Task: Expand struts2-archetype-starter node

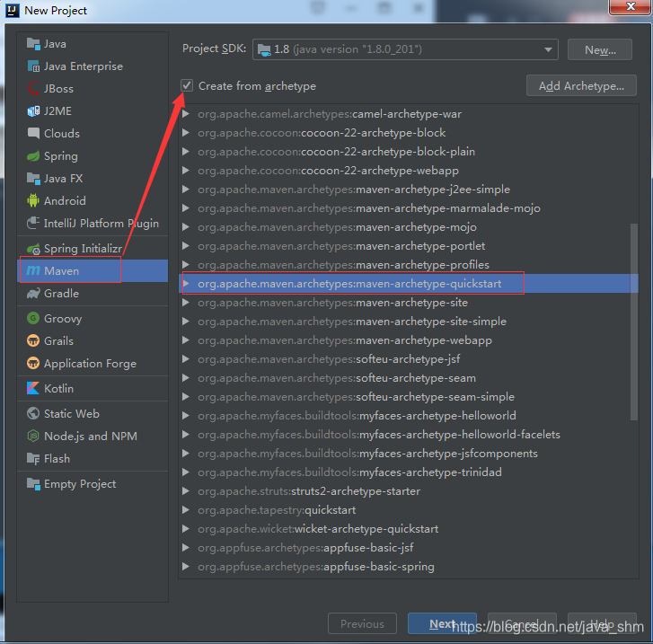Action: [x=186, y=491]
